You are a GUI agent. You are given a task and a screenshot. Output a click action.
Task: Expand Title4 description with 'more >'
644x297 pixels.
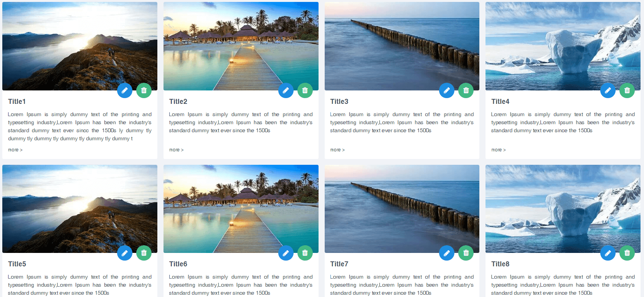(499, 150)
